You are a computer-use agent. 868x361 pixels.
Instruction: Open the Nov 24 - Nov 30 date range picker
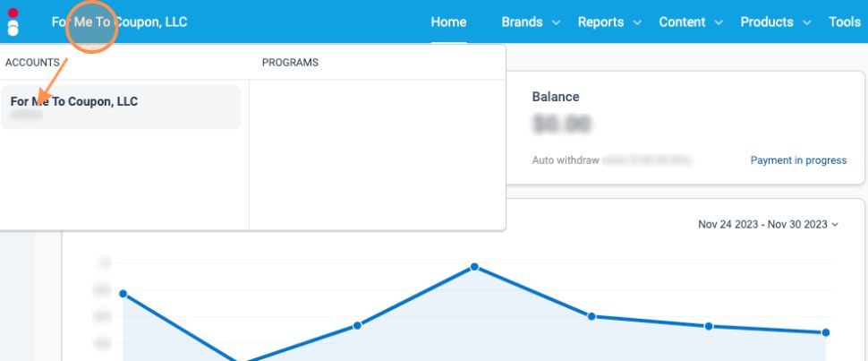click(x=762, y=225)
